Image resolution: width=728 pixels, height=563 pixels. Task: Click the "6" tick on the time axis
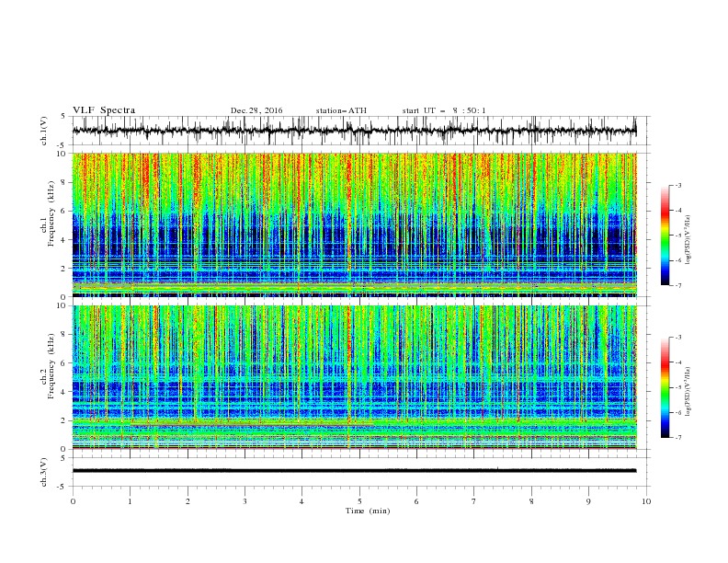point(417,501)
